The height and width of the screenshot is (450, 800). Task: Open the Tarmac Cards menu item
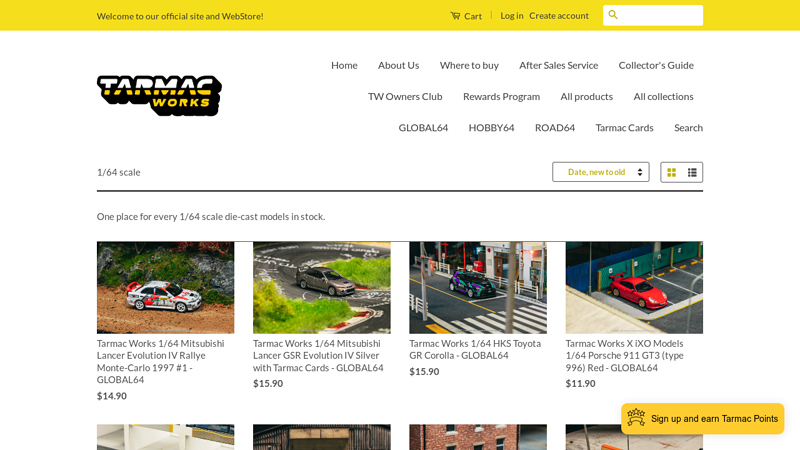(x=624, y=127)
